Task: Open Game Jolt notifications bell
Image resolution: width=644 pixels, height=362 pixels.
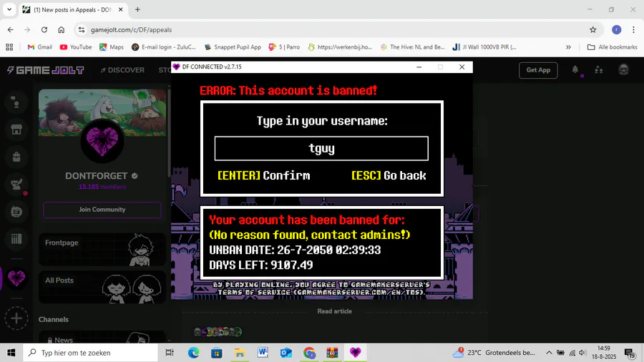Action: (575, 70)
